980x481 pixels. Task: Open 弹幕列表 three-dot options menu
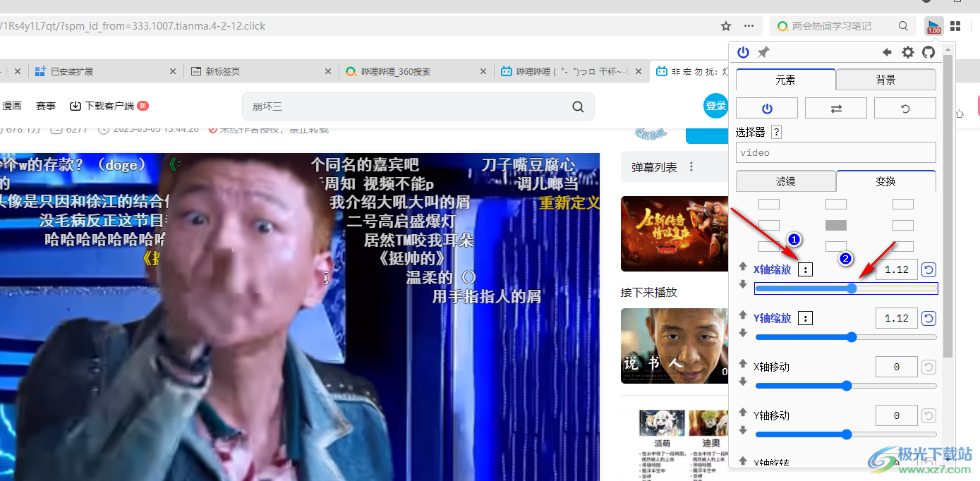[691, 167]
